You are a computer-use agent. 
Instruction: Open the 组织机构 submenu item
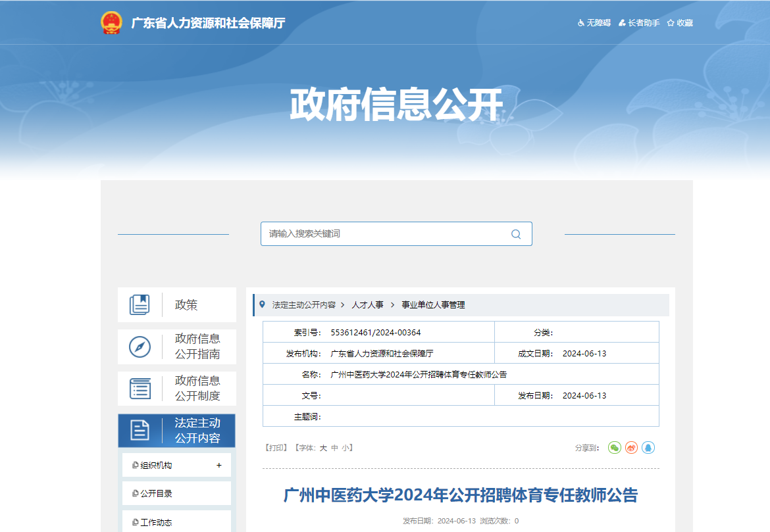(177, 466)
